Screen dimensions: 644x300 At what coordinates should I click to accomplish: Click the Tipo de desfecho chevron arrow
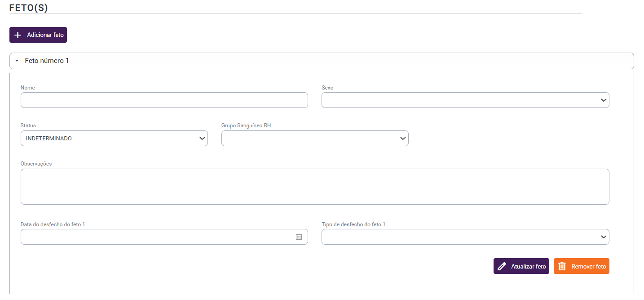[x=603, y=237]
